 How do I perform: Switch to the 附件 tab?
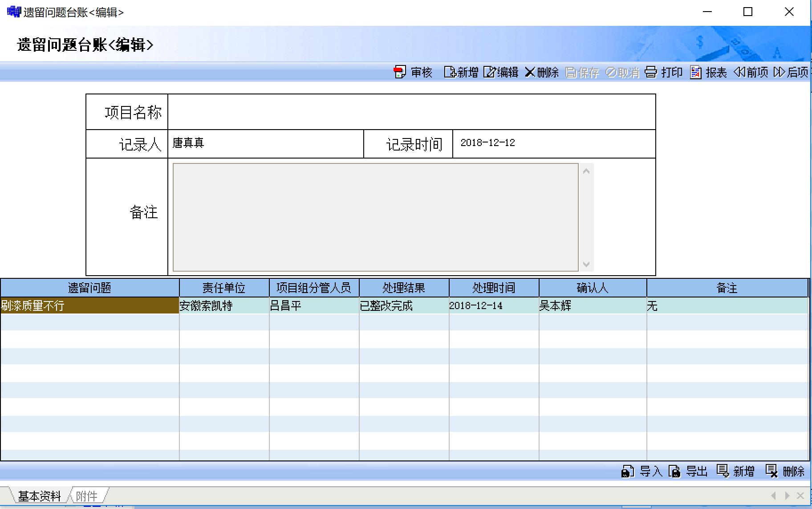coord(87,496)
